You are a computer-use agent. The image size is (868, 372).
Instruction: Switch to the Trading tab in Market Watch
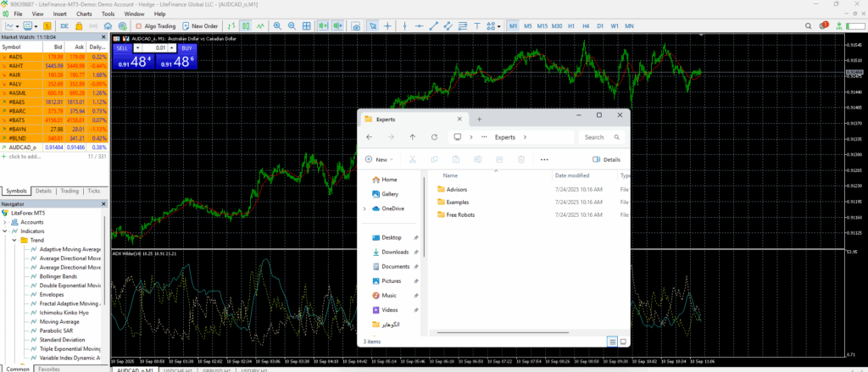click(x=70, y=192)
